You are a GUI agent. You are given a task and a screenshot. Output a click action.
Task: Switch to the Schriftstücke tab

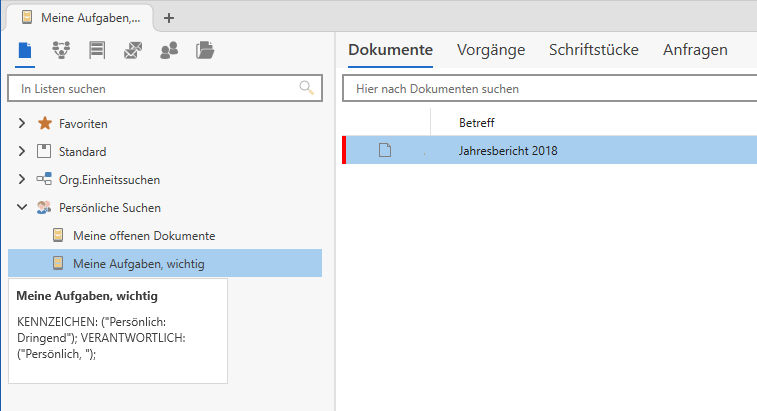593,50
